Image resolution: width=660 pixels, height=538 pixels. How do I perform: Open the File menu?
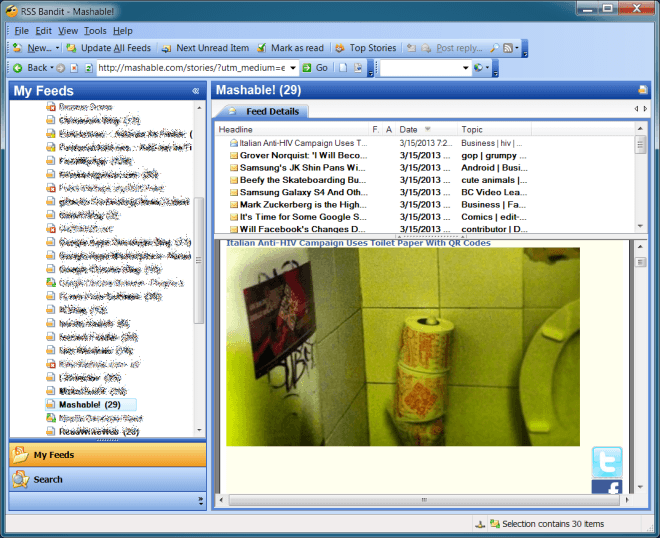(21, 31)
